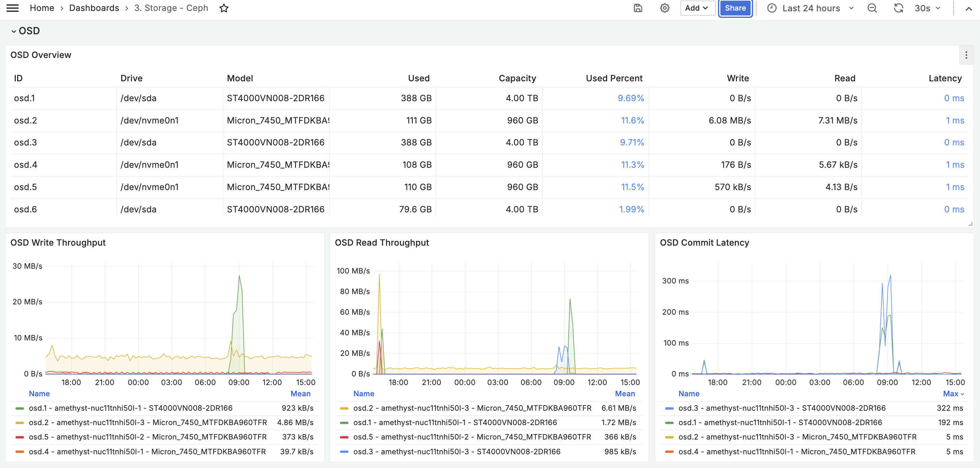Screen dimensions: 980x468
Task: Collapse the top toolbar with the chevron
Action: click(969, 8)
